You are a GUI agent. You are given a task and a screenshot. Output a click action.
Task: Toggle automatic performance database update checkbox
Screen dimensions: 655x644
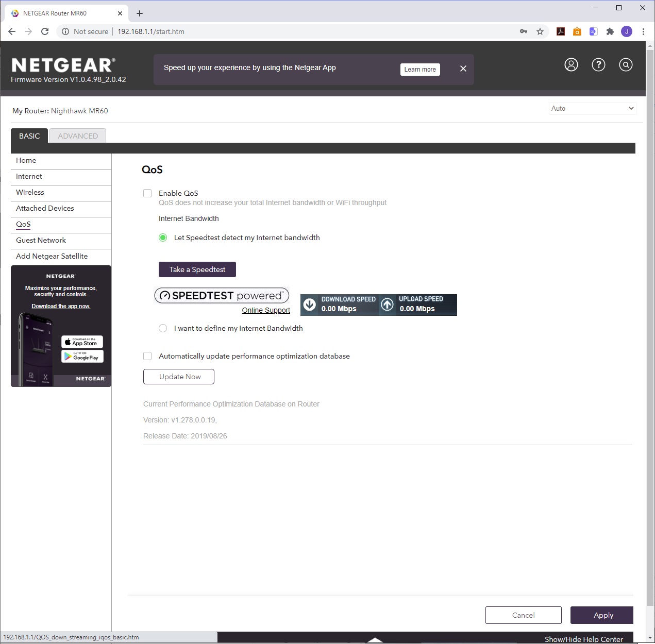point(147,356)
